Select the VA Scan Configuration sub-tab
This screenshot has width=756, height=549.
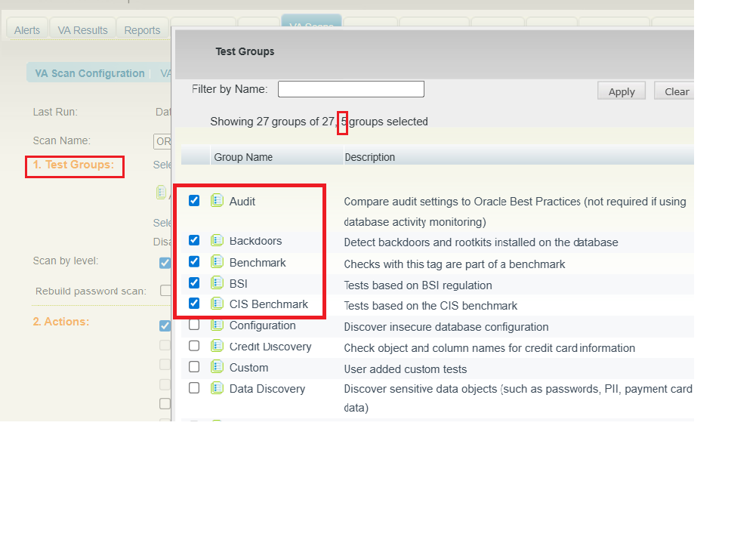click(x=90, y=73)
